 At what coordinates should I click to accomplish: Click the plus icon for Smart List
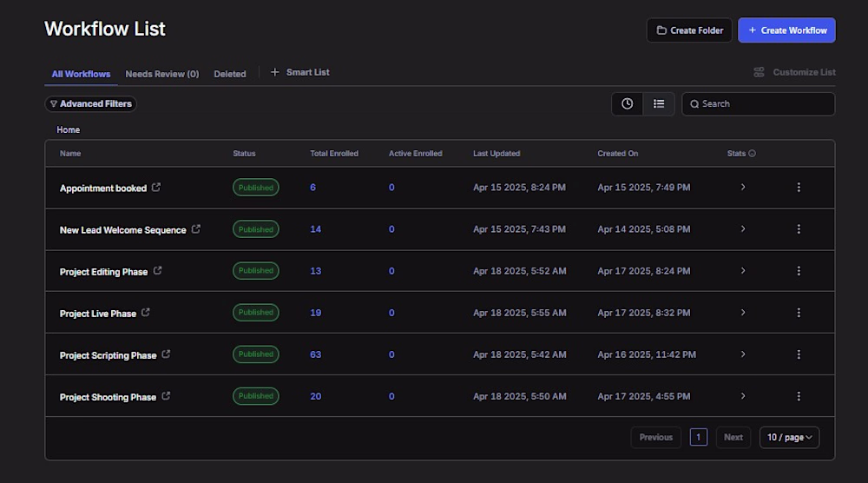click(275, 72)
